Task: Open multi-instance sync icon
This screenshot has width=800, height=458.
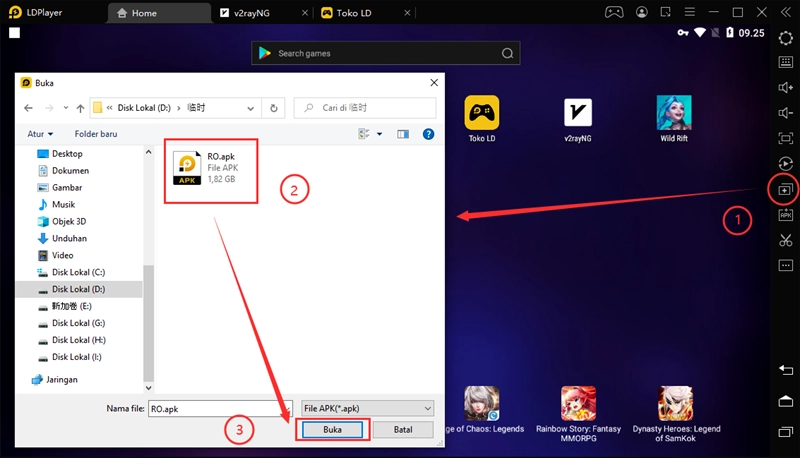Action: (x=786, y=190)
